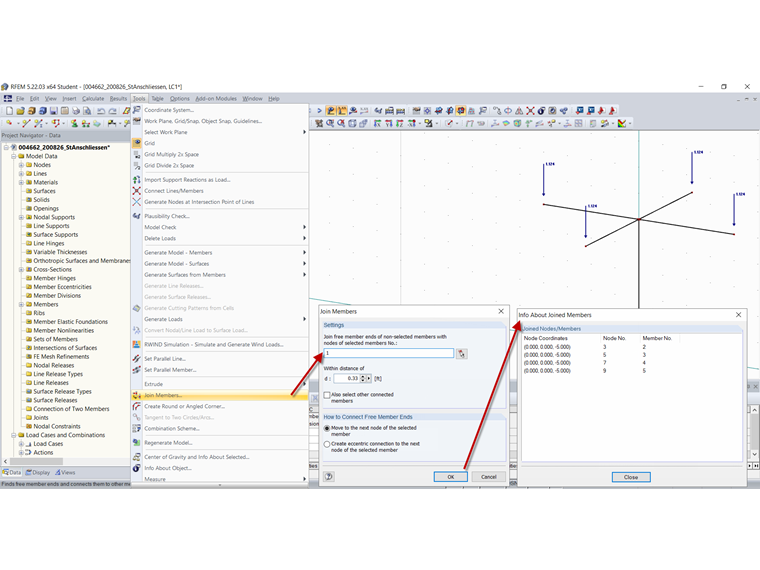Expand the Members tree item
This screenshot has height=570, width=760.
coord(21,304)
